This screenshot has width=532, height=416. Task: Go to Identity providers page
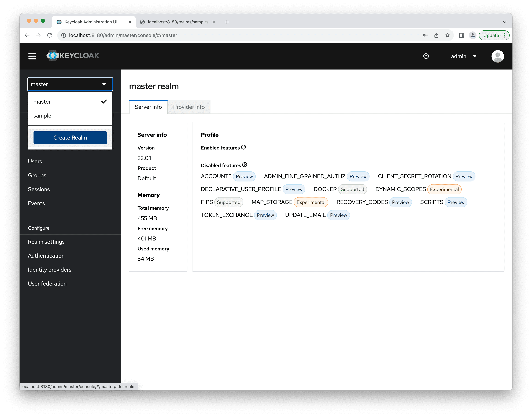point(50,270)
